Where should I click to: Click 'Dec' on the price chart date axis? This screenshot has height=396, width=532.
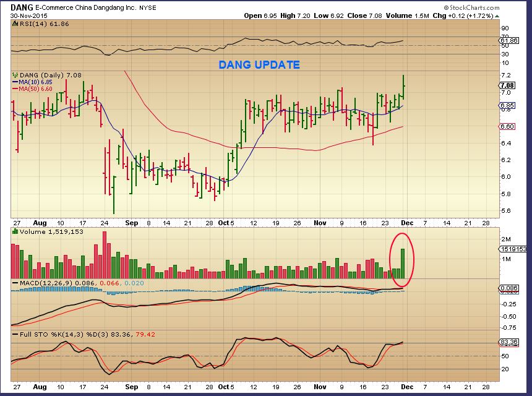(x=407, y=223)
